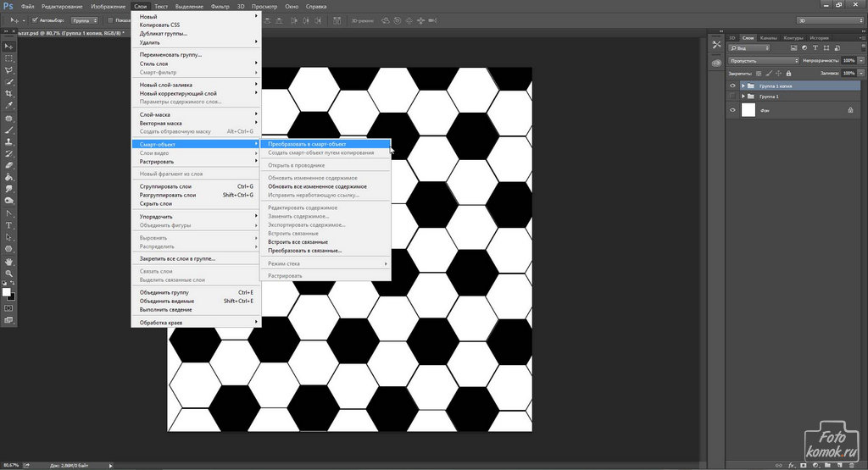Click the Заливка 100% field
Viewport: 868px width, 470px height.
849,73
